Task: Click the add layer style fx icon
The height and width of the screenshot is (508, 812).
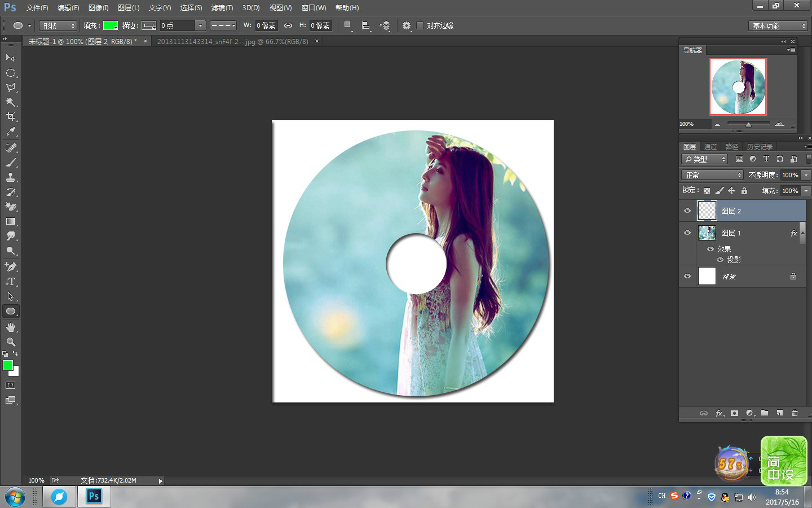Action: 720,413
